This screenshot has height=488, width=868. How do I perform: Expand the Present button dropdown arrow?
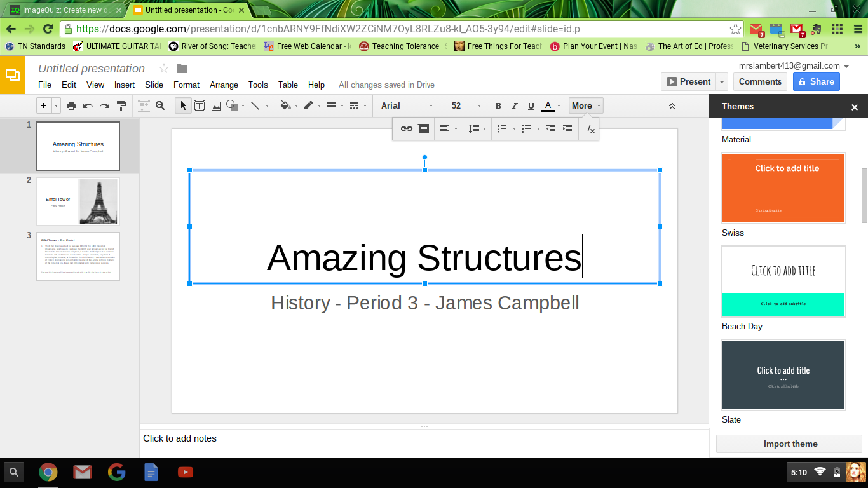[722, 82]
